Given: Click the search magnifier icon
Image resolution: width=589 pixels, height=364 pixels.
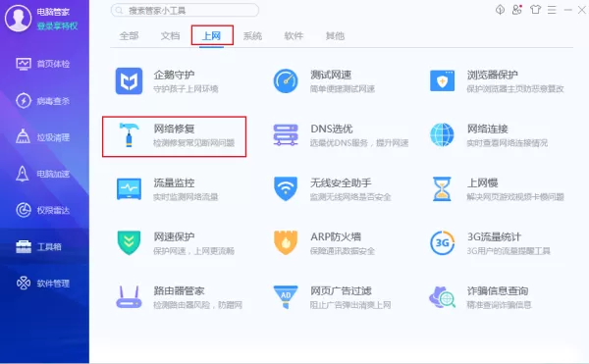Looking at the screenshot, I should (119, 10).
